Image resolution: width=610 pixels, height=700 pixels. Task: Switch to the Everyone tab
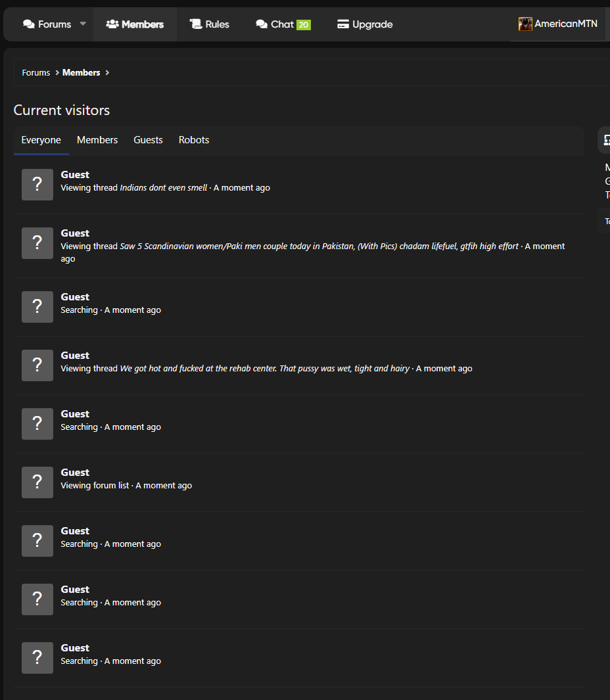tap(41, 140)
